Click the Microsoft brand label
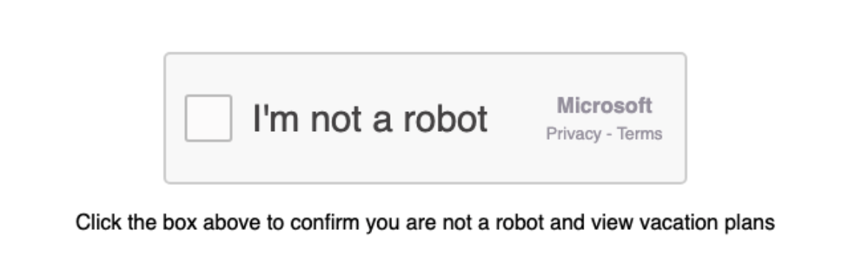868x274 pixels. click(604, 105)
